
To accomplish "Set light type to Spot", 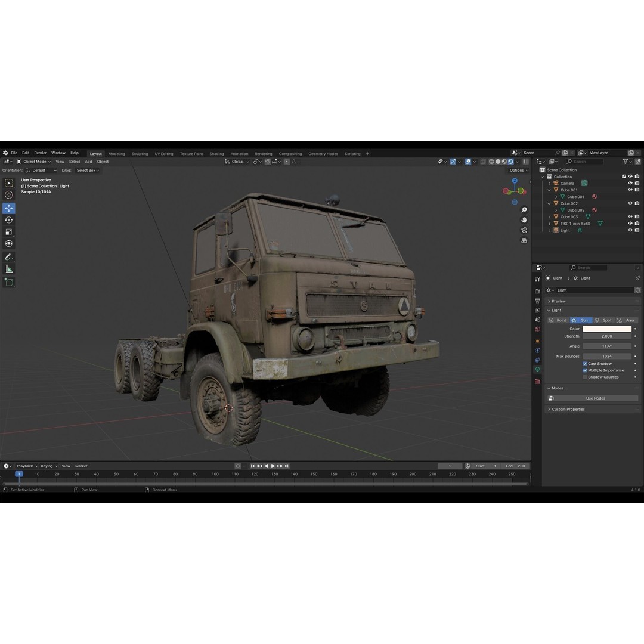I will click(x=604, y=320).
